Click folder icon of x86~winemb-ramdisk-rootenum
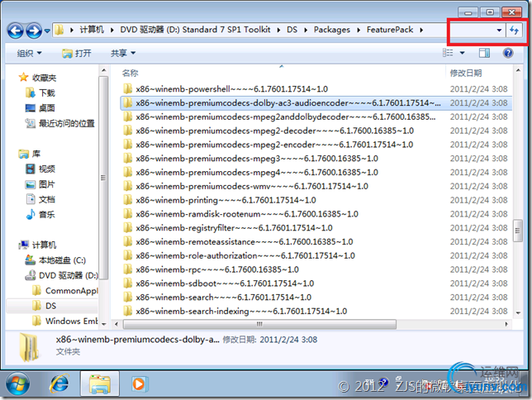532x400 pixels. pyautogui.click(x=127, y=214)
